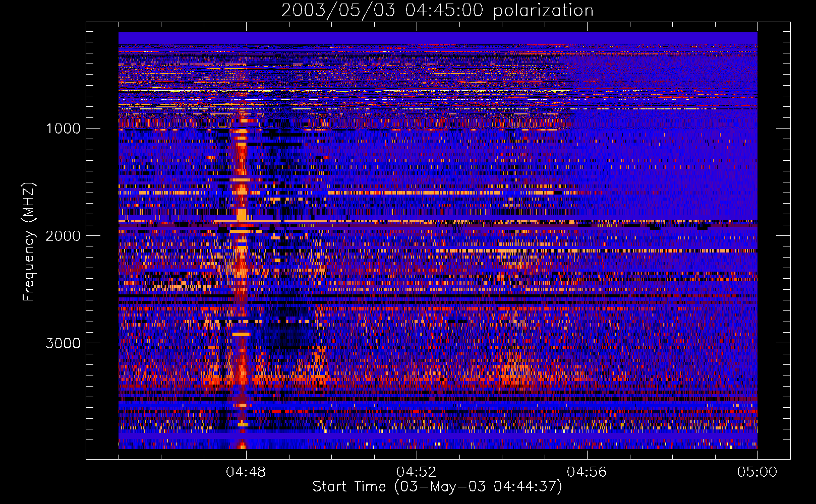Select the 04:56 time tick label

587,472
